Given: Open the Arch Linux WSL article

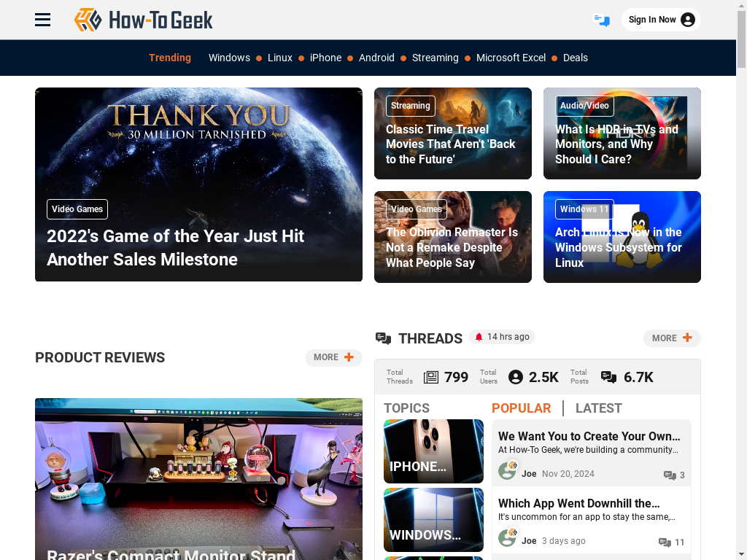Looking at the screenshot, I should [619, 248].
